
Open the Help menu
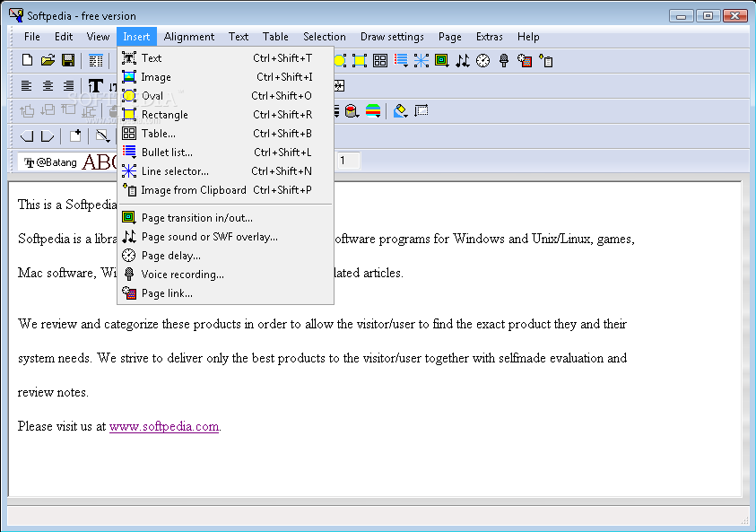coord(528,37)
